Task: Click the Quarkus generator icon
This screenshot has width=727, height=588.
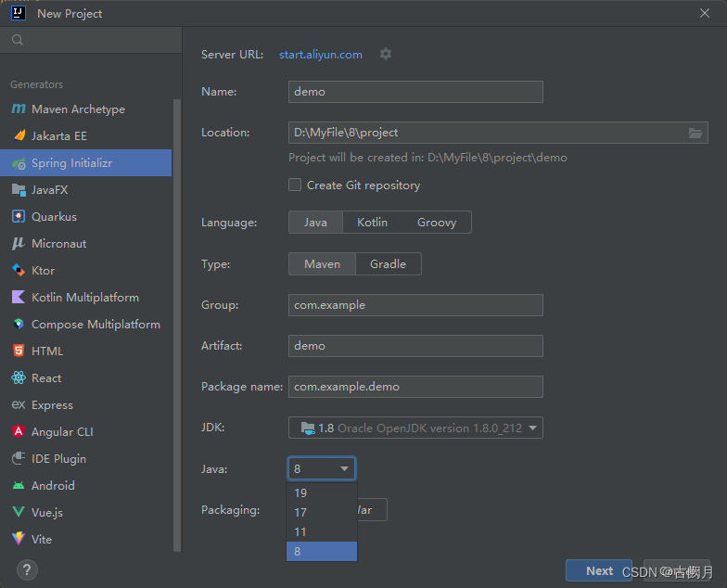Action: click(x=19, y=217)
